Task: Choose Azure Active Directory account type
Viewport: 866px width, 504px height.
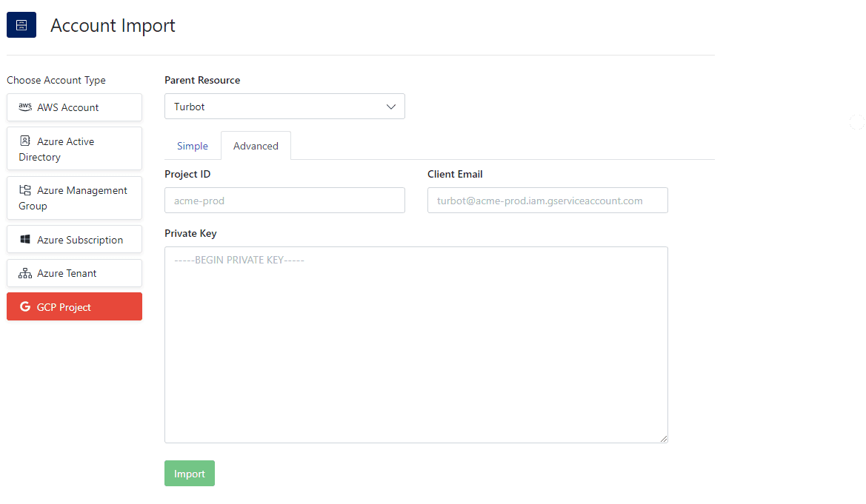Action: (x=75, y=149)
